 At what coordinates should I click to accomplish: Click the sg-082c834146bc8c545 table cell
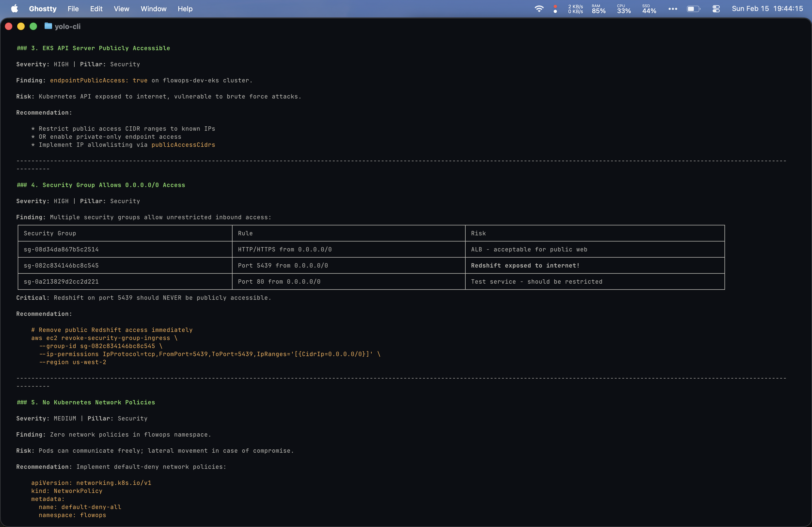click(61, 265)
